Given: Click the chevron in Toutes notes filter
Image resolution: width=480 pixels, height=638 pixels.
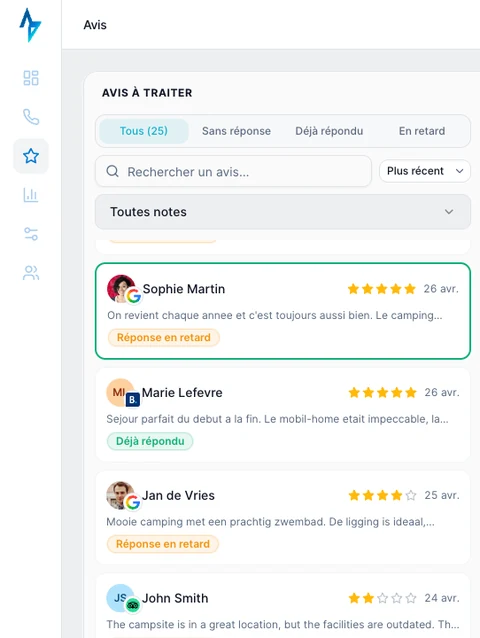Looking at the screenshot, I should coord(449,212).
